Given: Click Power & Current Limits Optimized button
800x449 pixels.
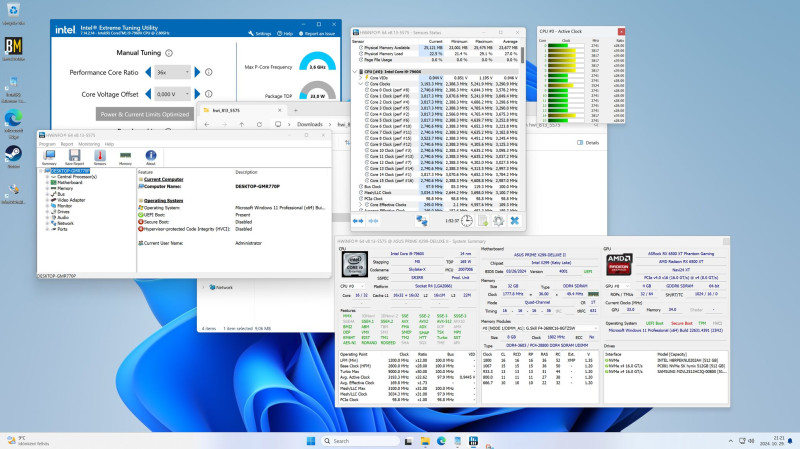Looking at the screenshot, I should (145, 114).
